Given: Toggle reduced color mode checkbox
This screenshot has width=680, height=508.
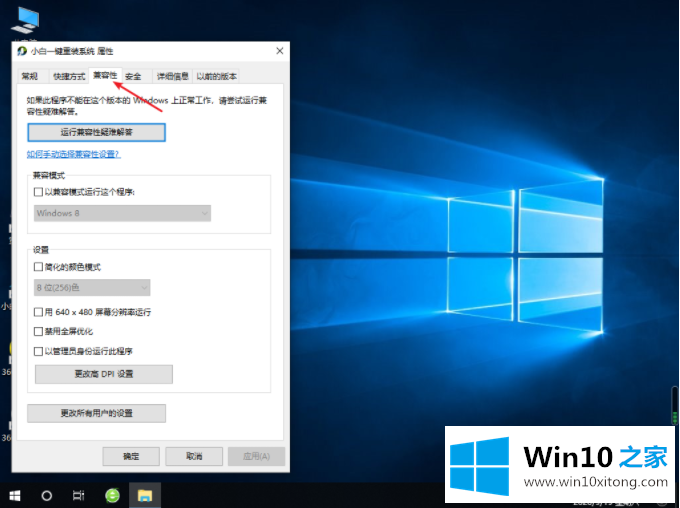Looking at the screenshot, I should pyautogui.click(x=38, y=267).
